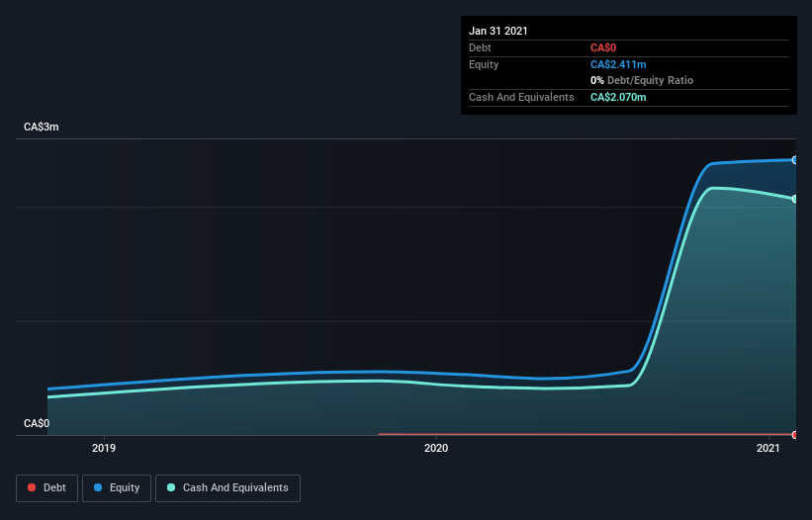The height and width of the screenshot is (520, 812).
Task: Toggle the Debt series legend button
Action: (x=46, y=488)
